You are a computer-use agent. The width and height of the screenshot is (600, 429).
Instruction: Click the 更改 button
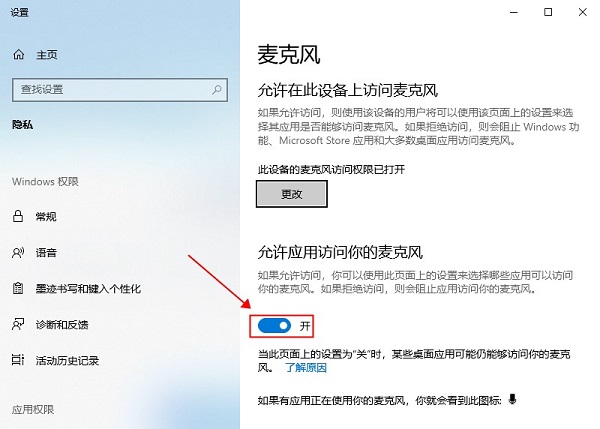pos(292,194)
